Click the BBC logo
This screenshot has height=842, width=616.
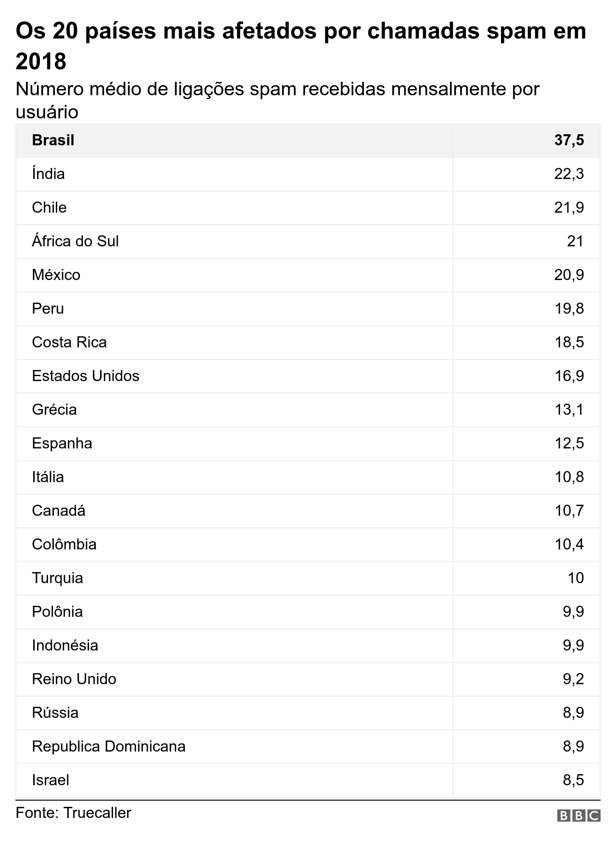pyautogui.click(x=579, y=816)
